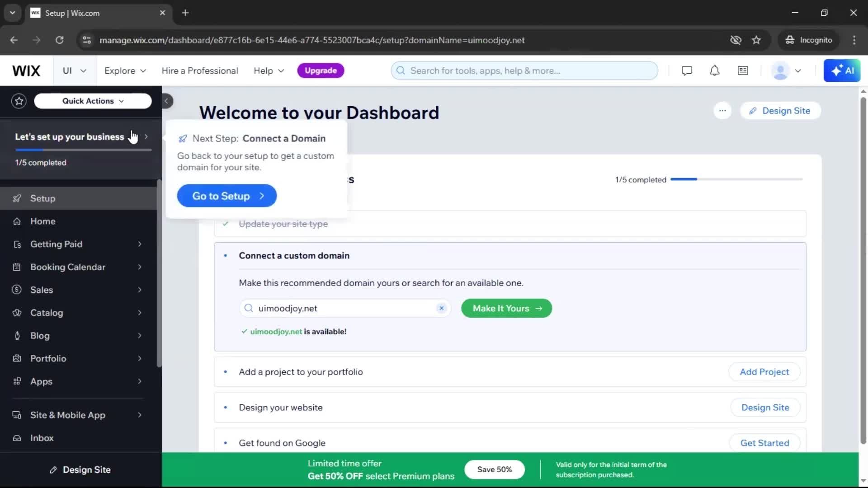868x488 pixels.
Task: Click the browser address bar URL
Action: (x=312, y=40)
